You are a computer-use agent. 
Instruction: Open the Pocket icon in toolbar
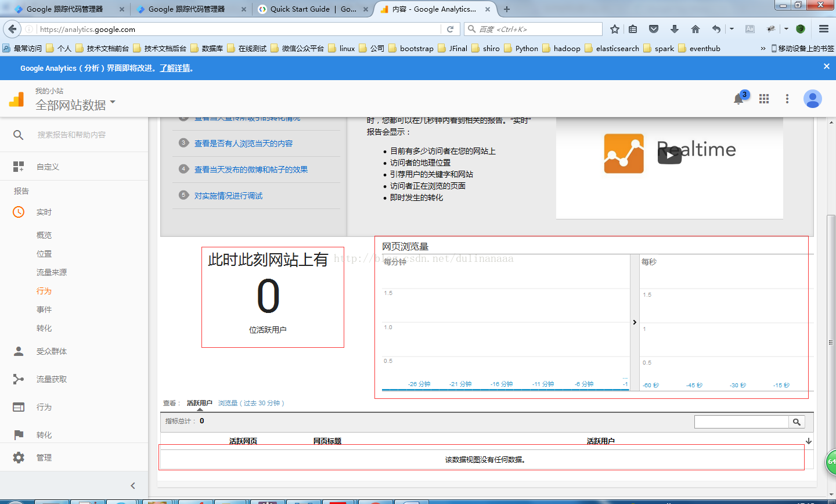point(654,29)
